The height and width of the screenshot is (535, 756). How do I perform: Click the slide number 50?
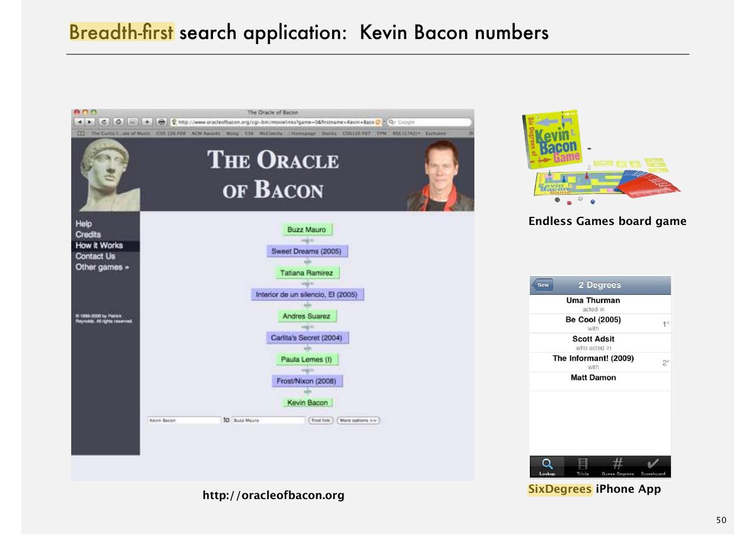coord(721,520)
